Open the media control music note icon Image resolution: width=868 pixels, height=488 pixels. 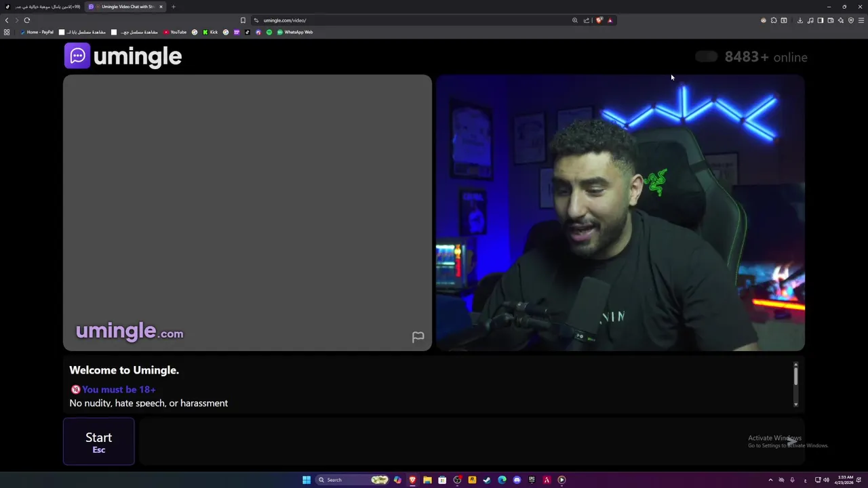[x=810, y=20]
